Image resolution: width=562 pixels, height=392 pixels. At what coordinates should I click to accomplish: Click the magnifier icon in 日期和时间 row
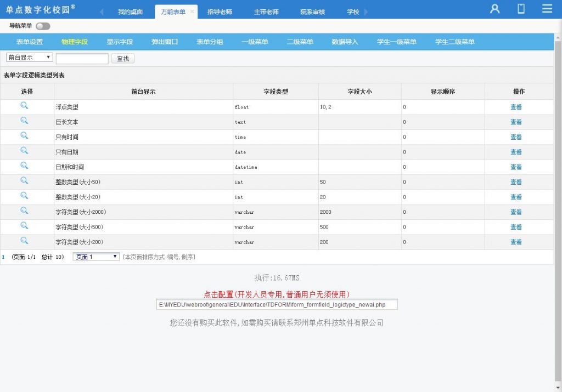click(x=24, y=166)
